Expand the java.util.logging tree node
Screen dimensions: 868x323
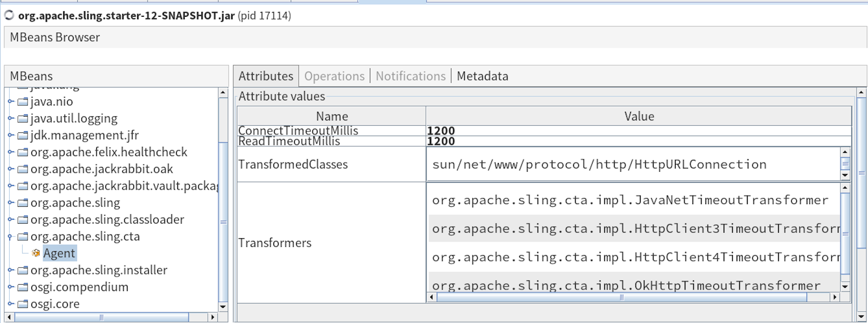[x=10, y=118]
